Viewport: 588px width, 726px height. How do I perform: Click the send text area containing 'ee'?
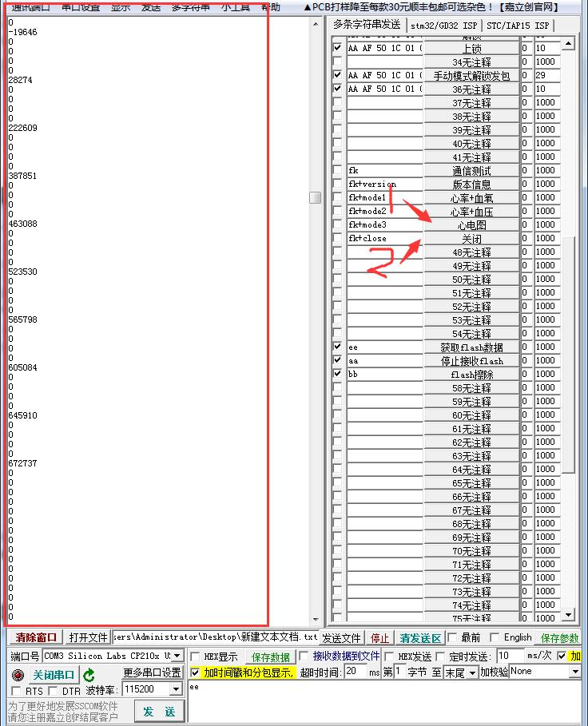point(384,701)
